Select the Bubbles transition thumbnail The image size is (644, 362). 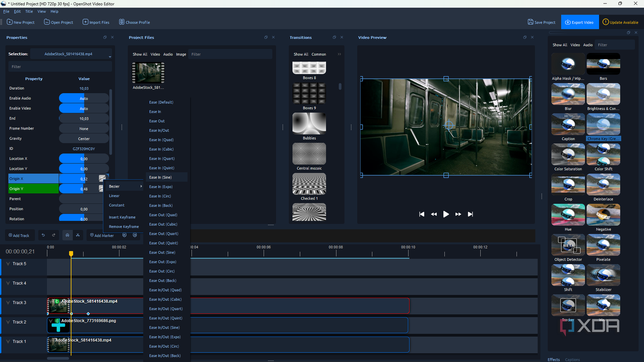[x=309, y=124]
